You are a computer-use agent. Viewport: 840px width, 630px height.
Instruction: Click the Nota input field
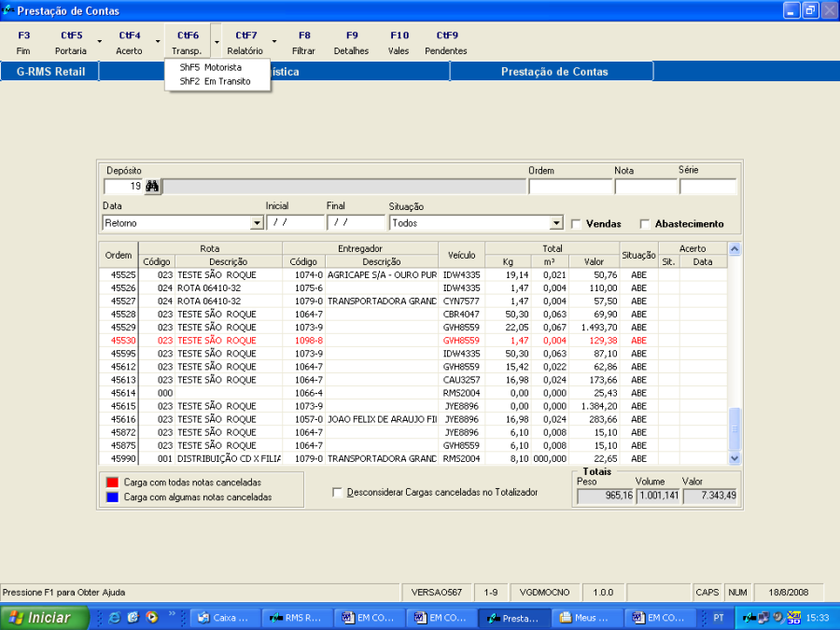(646, 187)
